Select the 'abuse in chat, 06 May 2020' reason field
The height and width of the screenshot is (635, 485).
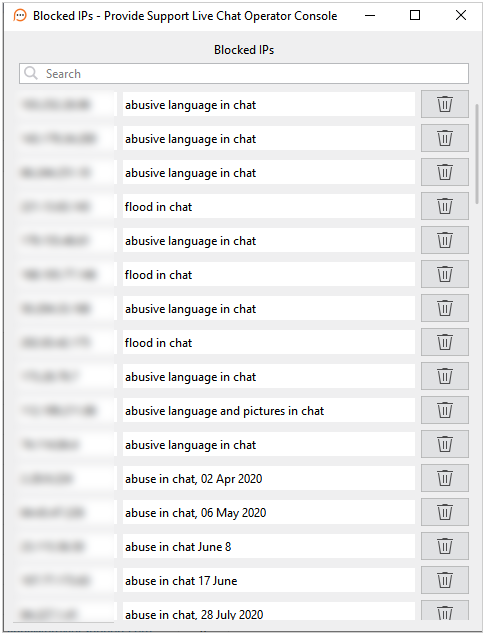(269, 512)
